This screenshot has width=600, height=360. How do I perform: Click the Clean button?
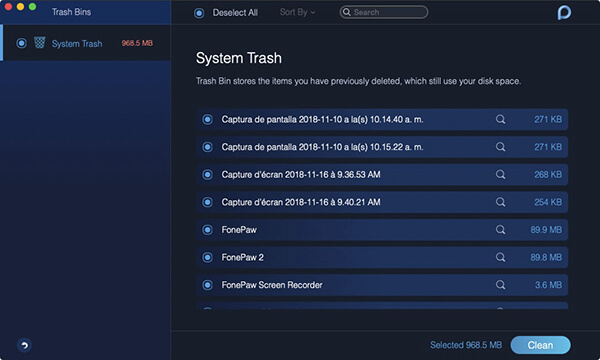[540, 345]
